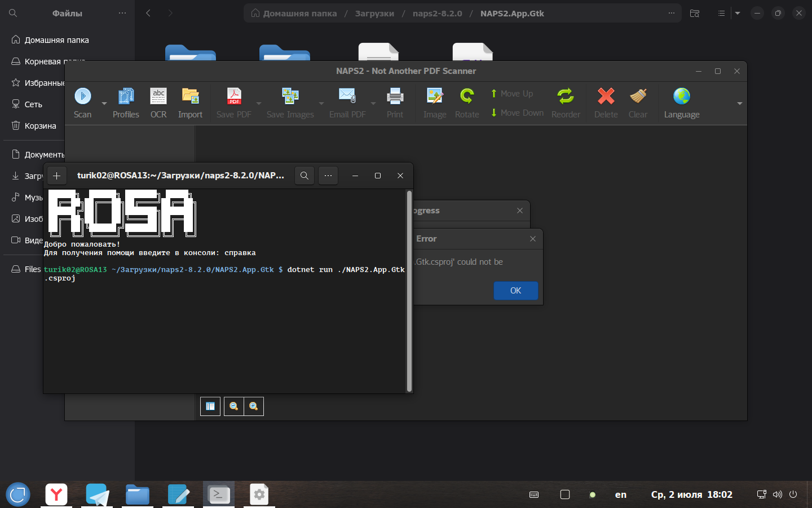Open Домашняя папка in the sidebar
This screenshot has width=812, height=508.
pos(56,40)
